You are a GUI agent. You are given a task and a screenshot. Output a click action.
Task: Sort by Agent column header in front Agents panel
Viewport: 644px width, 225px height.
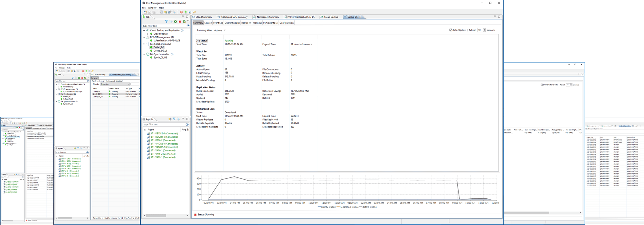point(151,130)
